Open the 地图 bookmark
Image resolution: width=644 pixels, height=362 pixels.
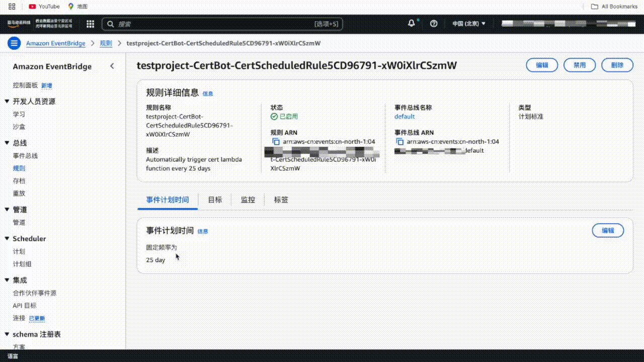78,7
